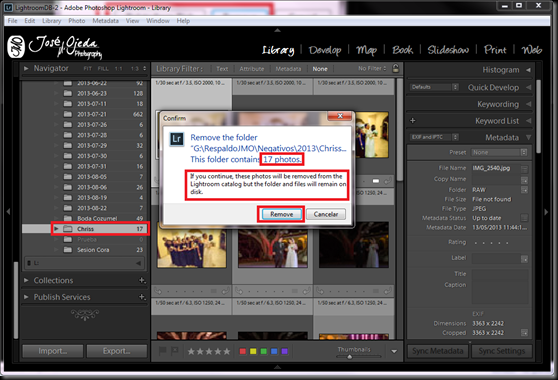Image resolution: width=558 pixels, height=380 pixels.
Task: Collapse the Metadata panel
Action: coord(528,137)
